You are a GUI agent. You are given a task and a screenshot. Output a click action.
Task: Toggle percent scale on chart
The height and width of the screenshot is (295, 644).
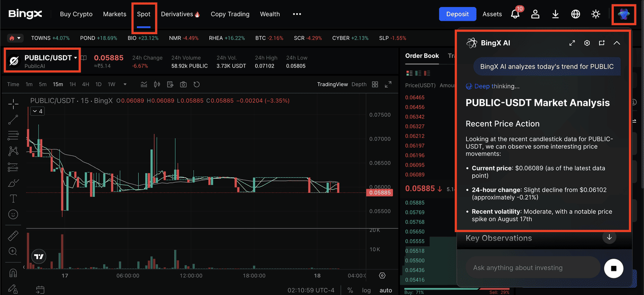[350, 290]
